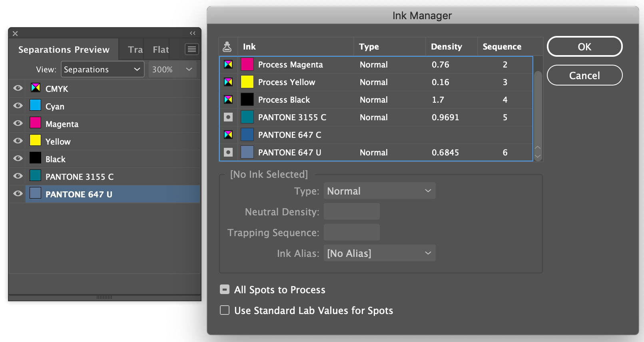Screen dimensions: 644x342
Task: Select PANTONE 3155 C in Ink Manager list
Action: coord(376,117)
